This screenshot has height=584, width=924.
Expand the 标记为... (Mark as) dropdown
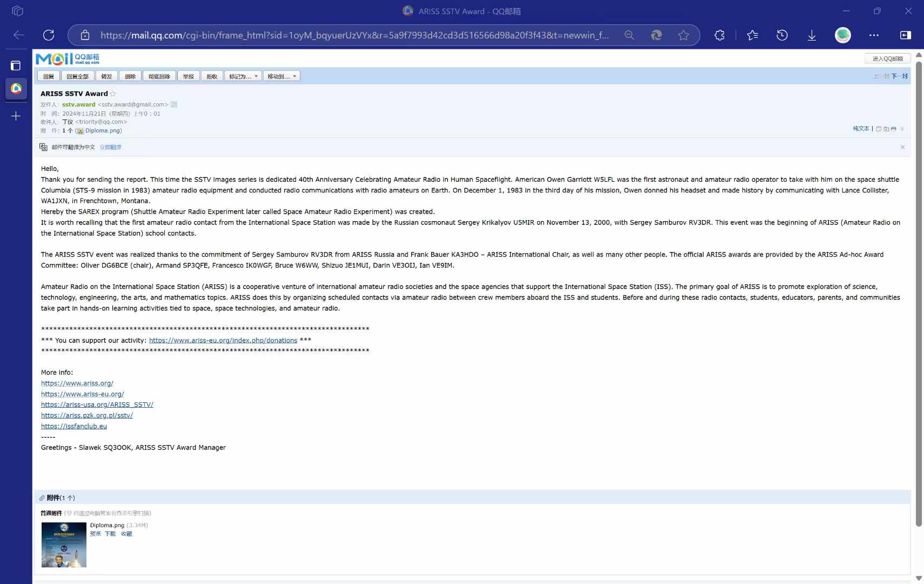[243, 76]
